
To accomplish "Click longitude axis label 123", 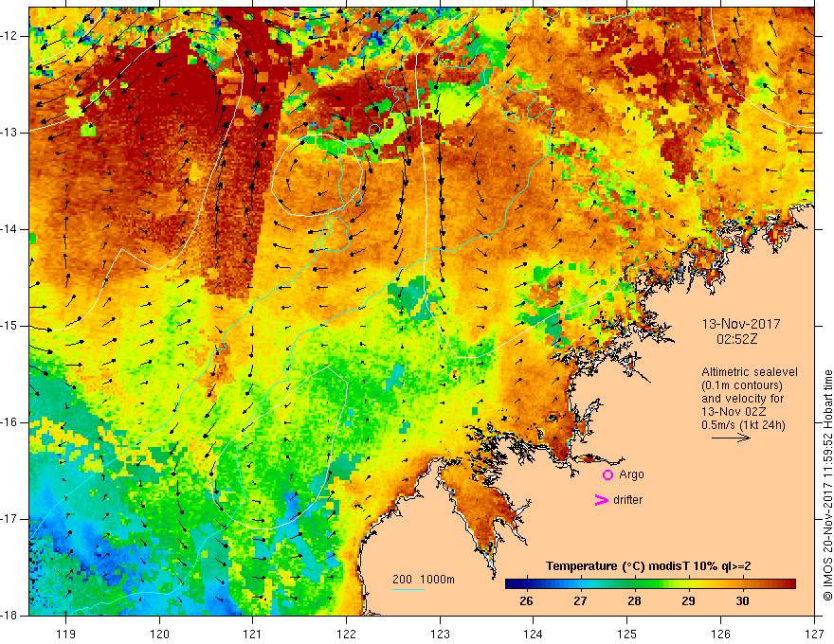I will pos(440,634).
